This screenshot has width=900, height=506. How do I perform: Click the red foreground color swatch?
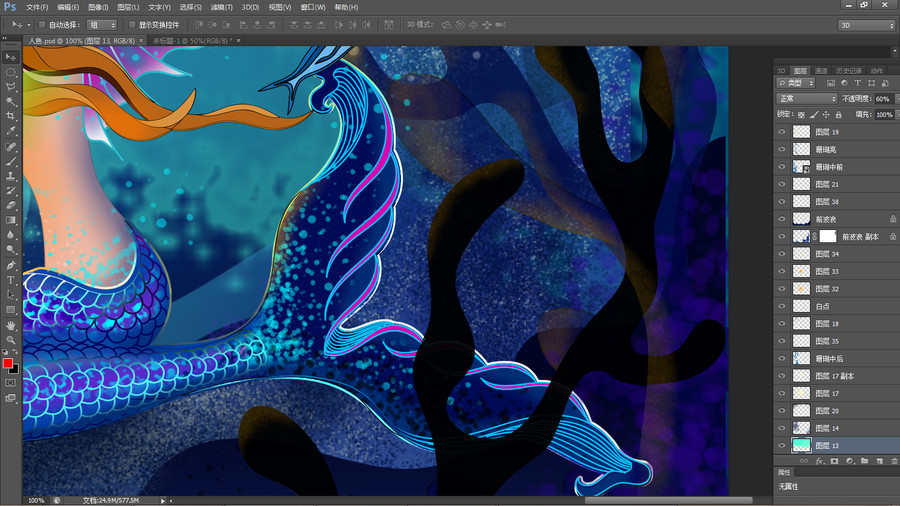[x=7, y=363]
